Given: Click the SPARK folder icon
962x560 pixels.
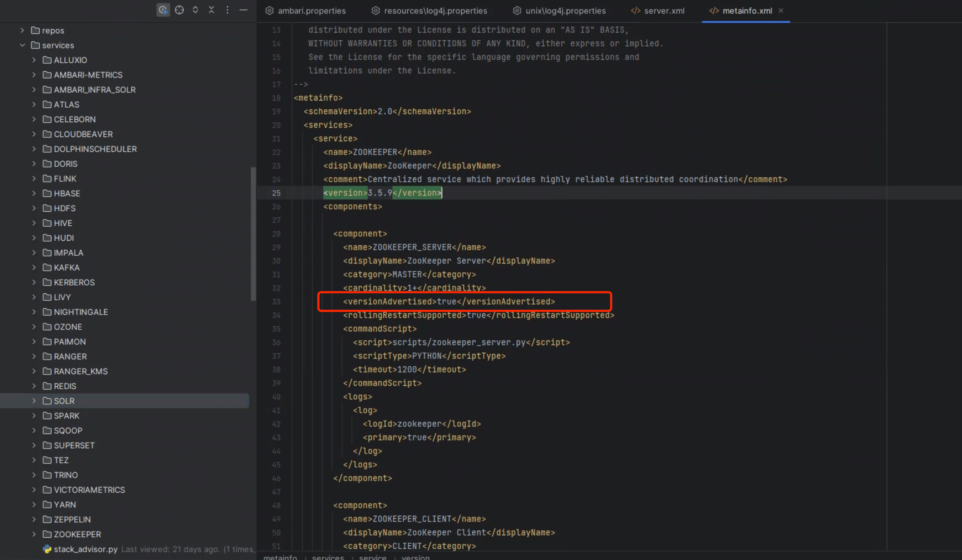Looking at the screenshot, I should tap(47, 416).
